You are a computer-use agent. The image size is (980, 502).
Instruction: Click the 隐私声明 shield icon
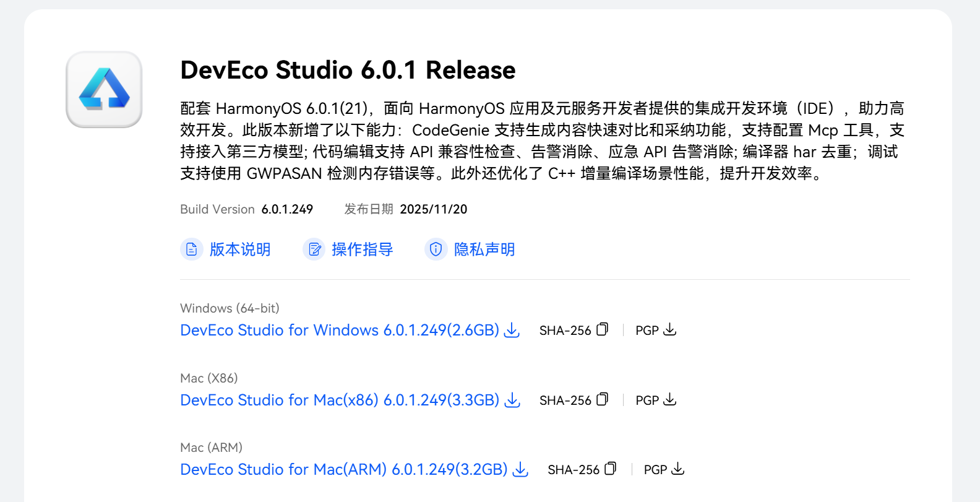point(436,249)
